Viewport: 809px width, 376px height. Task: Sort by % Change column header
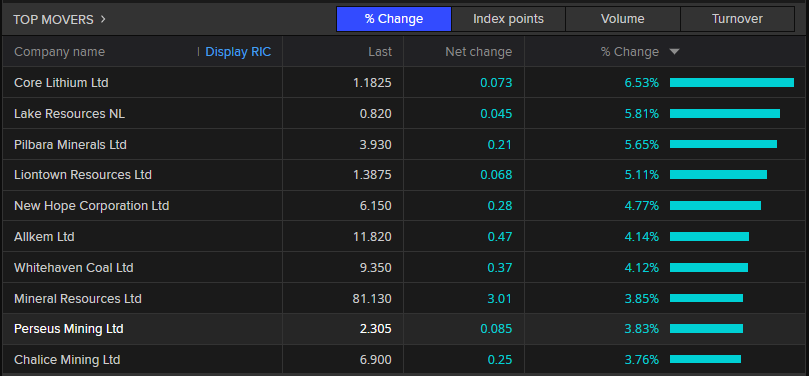click(629, 52)
